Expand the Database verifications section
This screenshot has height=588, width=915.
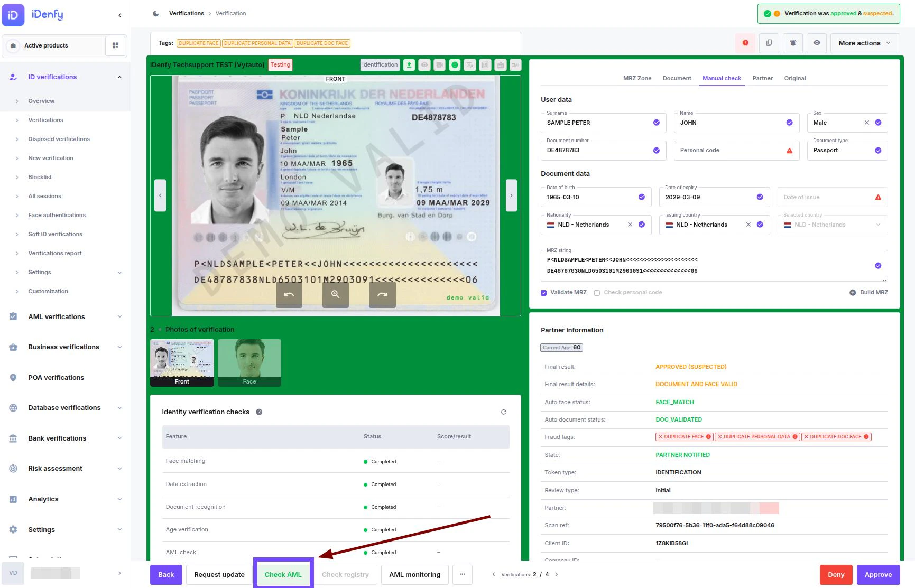(x=119, y=408)
